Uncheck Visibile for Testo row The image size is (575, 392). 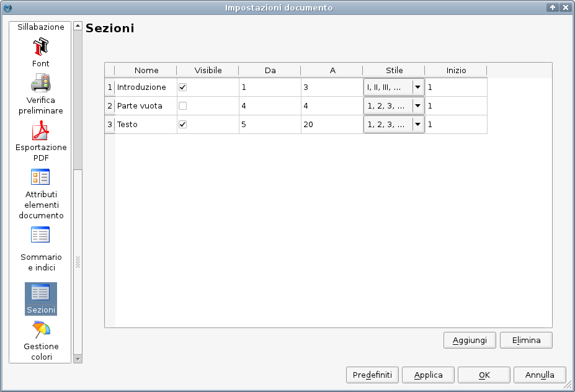182,125
